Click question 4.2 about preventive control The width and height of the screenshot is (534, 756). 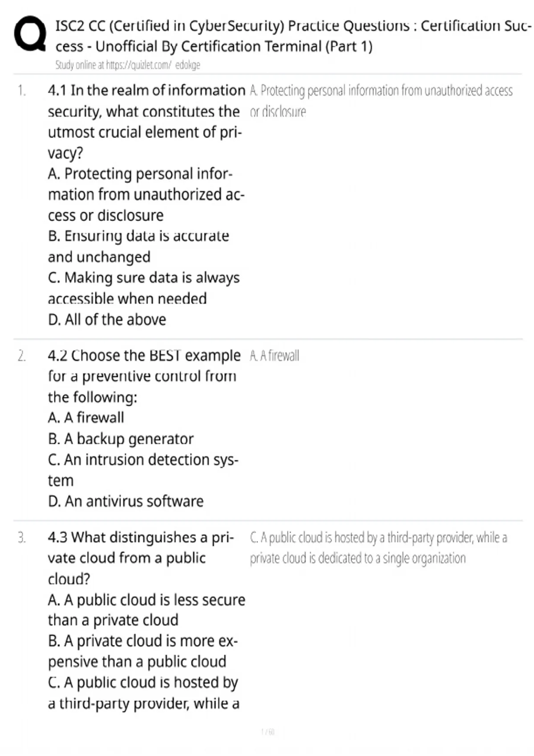[144, 376]
